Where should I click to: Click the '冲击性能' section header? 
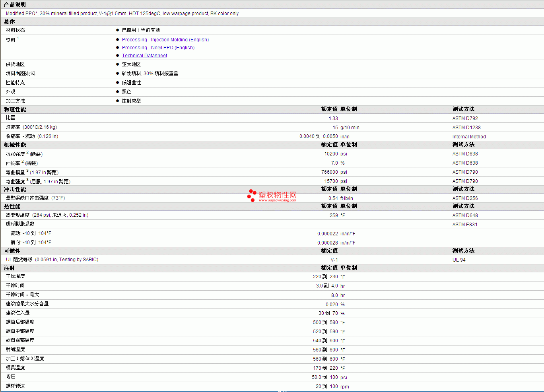pyautogui.click(x=15, y=189)
